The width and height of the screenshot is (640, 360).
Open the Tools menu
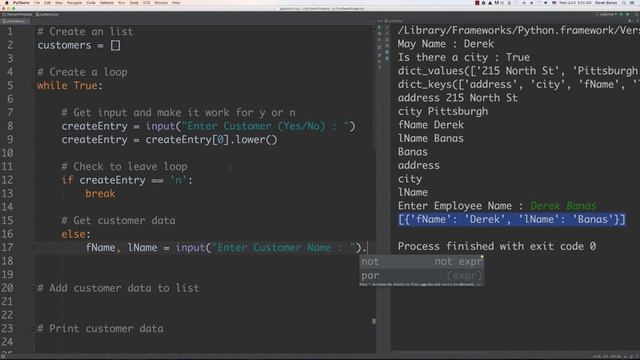coord(134,3)
